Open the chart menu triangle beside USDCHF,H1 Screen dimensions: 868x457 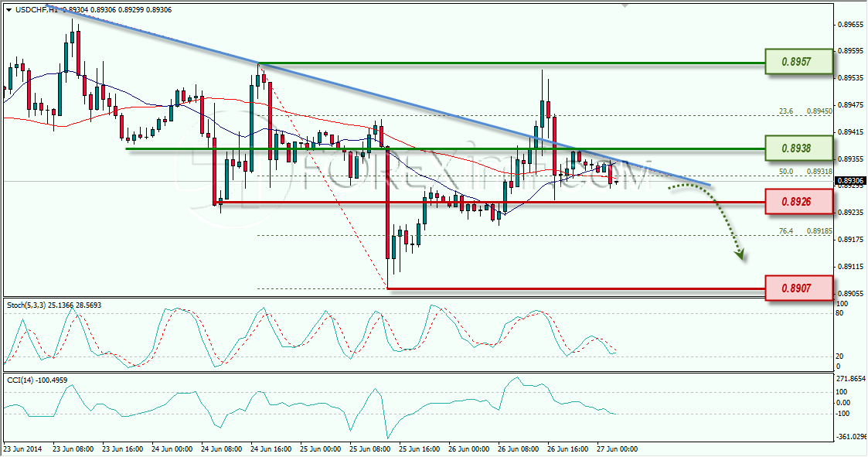(9, 9)
